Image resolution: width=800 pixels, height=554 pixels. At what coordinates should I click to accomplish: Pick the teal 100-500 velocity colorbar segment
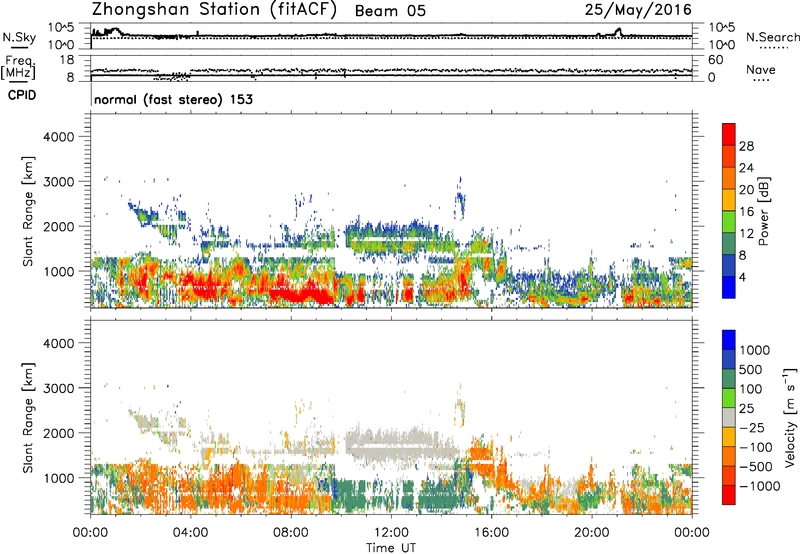point(729,379)
